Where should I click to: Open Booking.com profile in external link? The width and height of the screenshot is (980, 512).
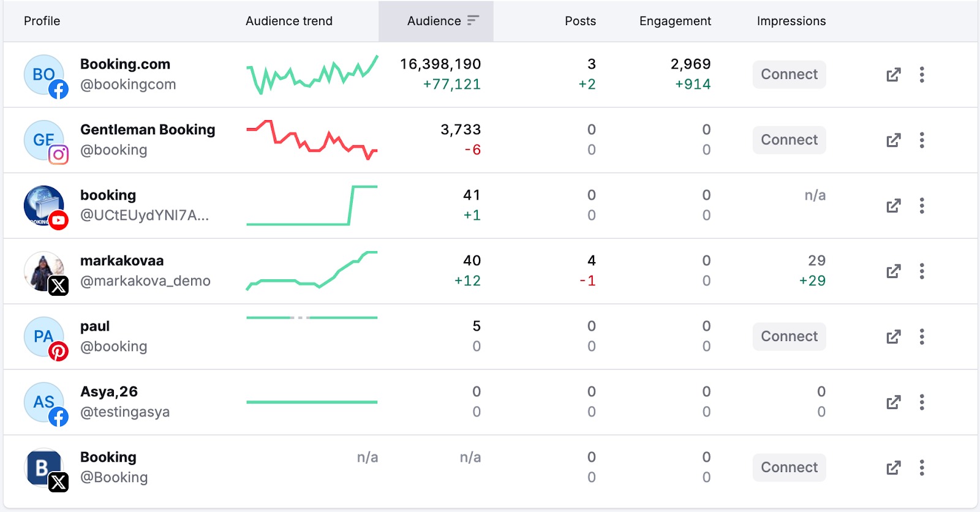(x=893, y=75)
